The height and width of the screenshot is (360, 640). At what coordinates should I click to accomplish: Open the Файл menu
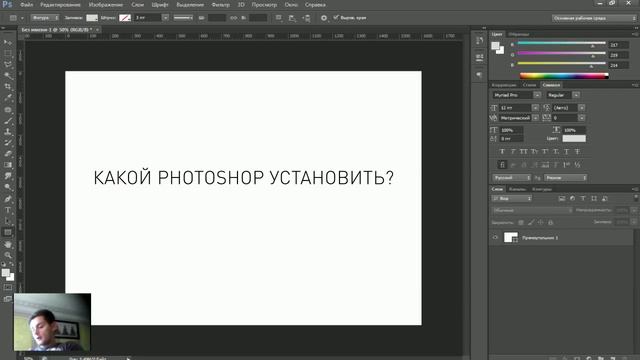[27, 5]
